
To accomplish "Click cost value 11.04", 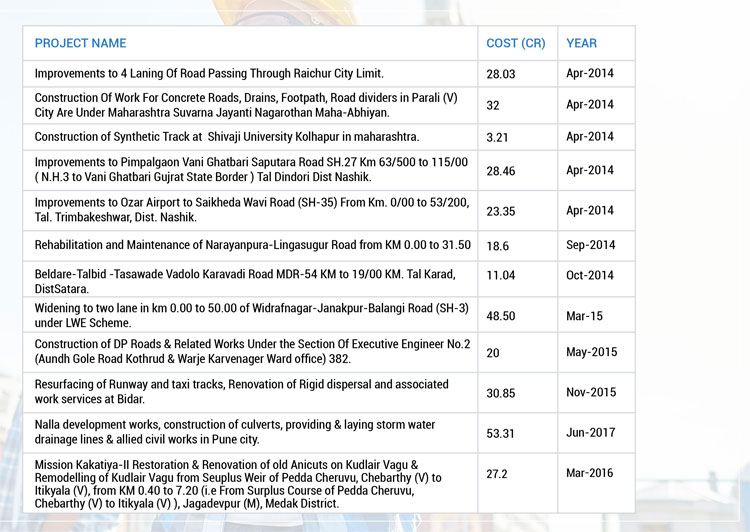I will click(x=501, y=276).
